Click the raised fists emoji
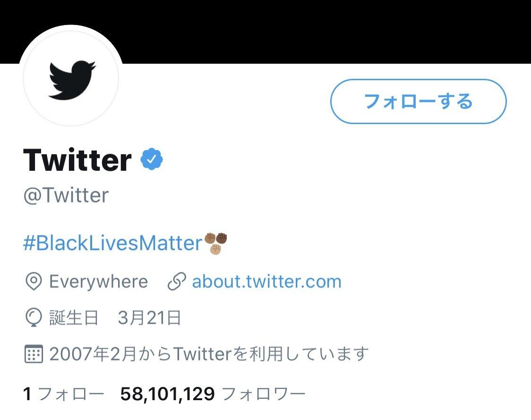 [x=216, y=243]
